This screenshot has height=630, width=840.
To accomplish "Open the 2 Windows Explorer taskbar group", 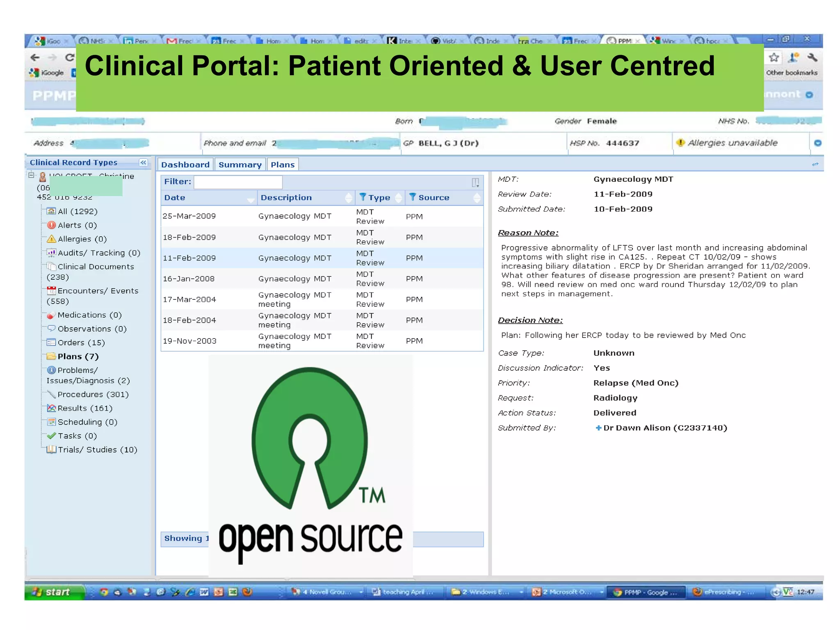I will [486, 592].
